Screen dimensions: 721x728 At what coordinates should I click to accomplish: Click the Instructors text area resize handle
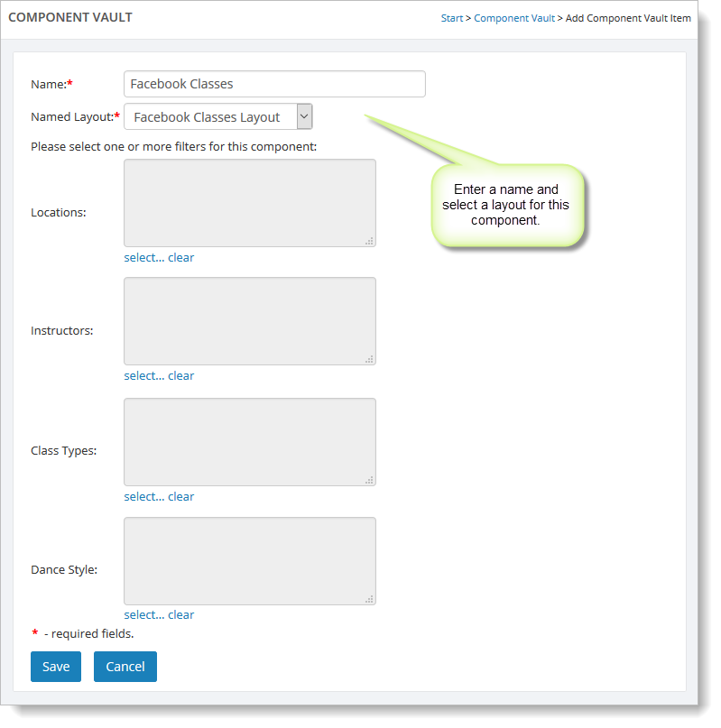click(x=369, y=359)
